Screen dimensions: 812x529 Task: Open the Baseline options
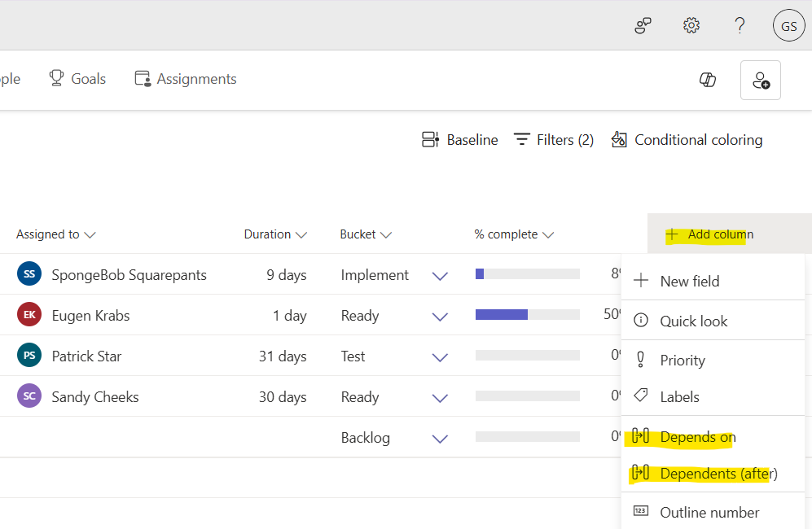pyautogui.click(x=459, y=139)
